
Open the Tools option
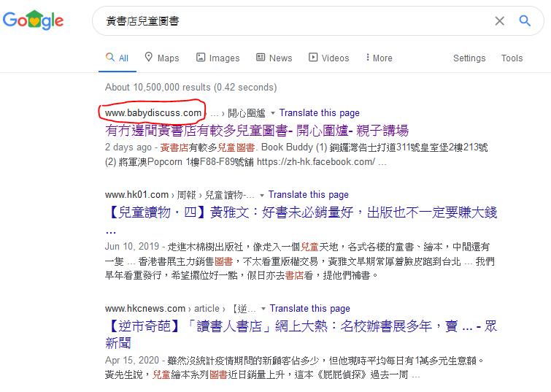tap(512, 58)
